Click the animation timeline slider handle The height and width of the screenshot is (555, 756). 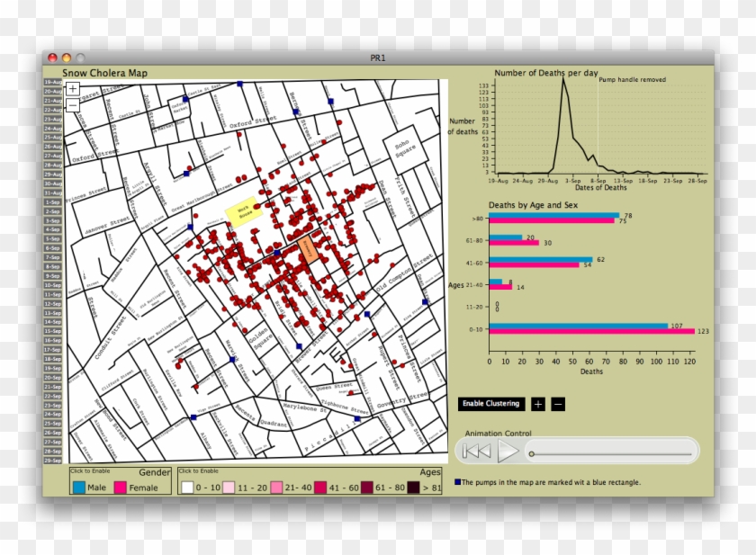532,453
